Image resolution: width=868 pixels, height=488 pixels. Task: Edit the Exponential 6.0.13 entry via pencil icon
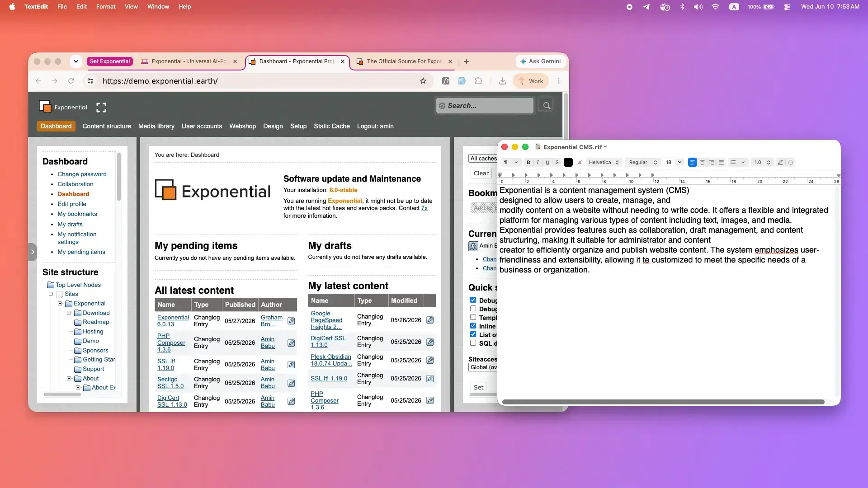pyautogui.click(x=291, y=321)
